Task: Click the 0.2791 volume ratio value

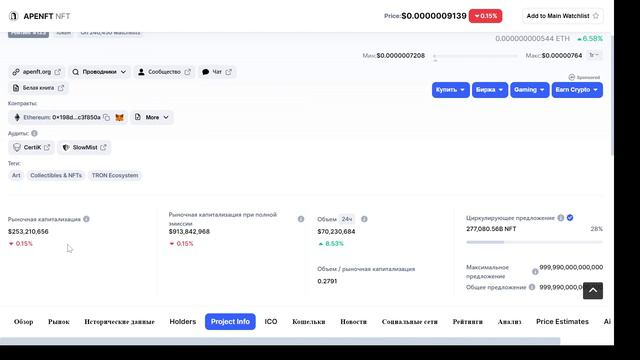Action: click(x=327, y=281)
